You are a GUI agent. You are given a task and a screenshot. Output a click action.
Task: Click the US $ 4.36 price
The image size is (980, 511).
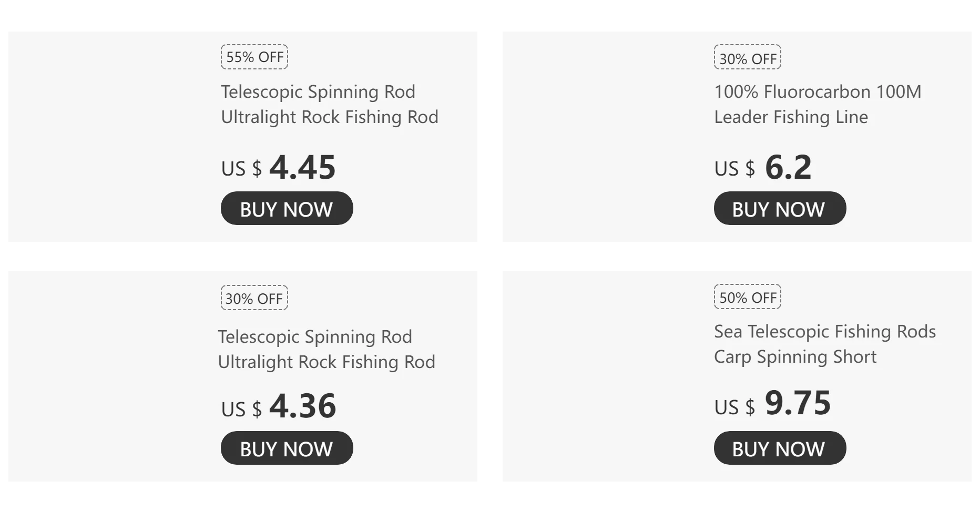278,407
